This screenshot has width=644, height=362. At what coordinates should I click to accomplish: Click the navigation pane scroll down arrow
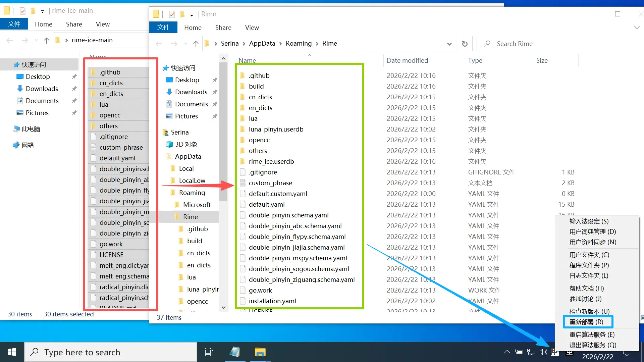tap(223, 307)
